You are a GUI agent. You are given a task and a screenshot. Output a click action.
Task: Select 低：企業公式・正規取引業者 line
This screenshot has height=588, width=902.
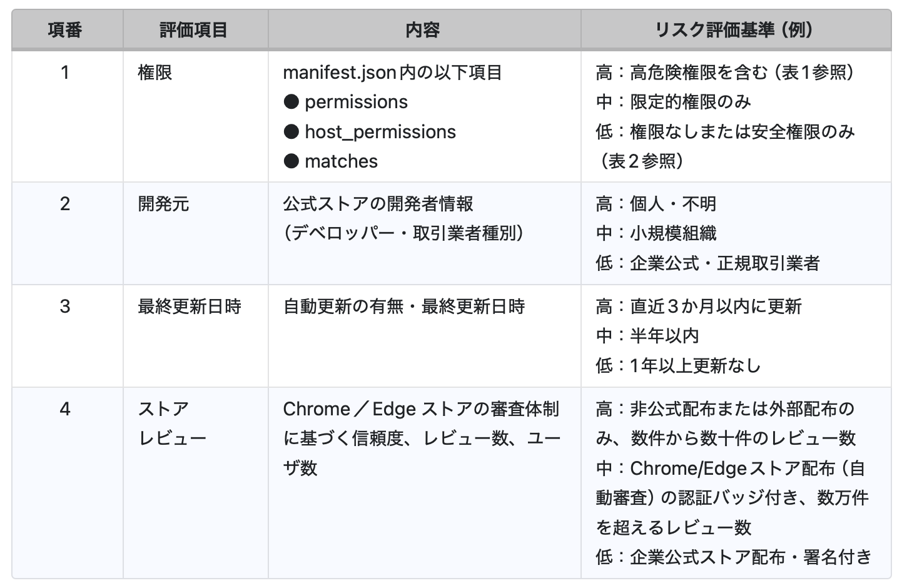tap(707, 263)
